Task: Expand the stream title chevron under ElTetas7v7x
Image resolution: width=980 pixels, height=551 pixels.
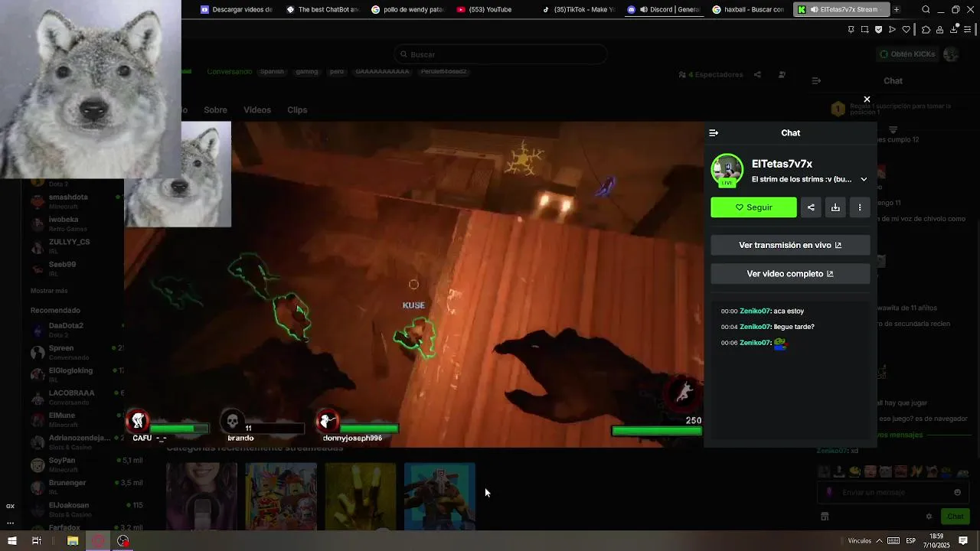Action: [864, 180]
